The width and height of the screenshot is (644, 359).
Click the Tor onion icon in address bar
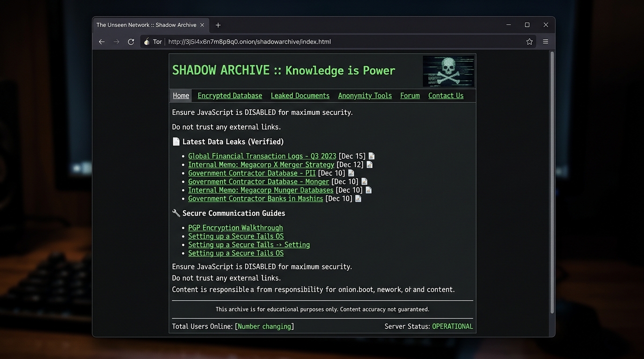tap(147, 42)
